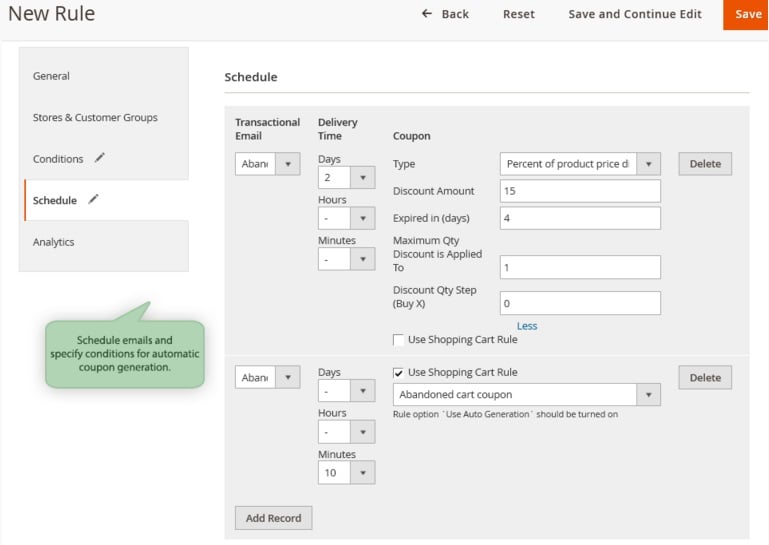Click the Back arrow icon
Image resolution: width=769 pixels, height=545 pixels.
(x=427, y=14)
